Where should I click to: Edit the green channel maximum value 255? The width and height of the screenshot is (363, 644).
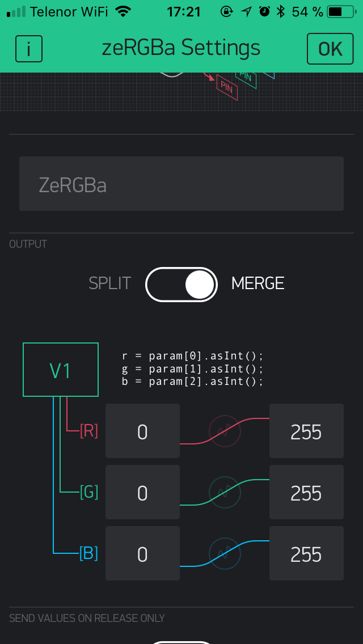click(306, 492)
